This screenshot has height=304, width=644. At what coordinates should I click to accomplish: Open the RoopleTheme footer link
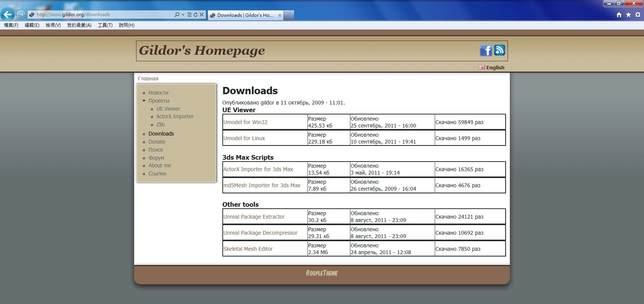click(322, 273)
